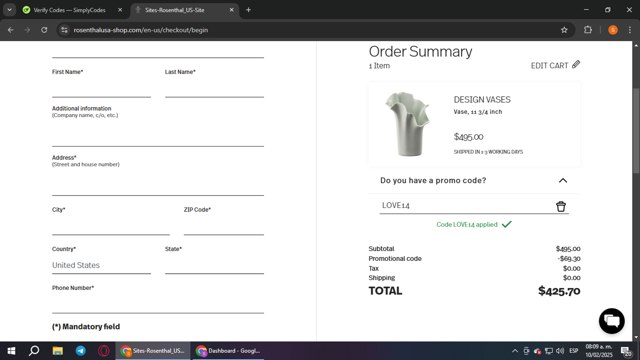Go forward in browser history
The width and height of the screenshot is (640, 360).
pyautogui.click(x=27, y=30)
